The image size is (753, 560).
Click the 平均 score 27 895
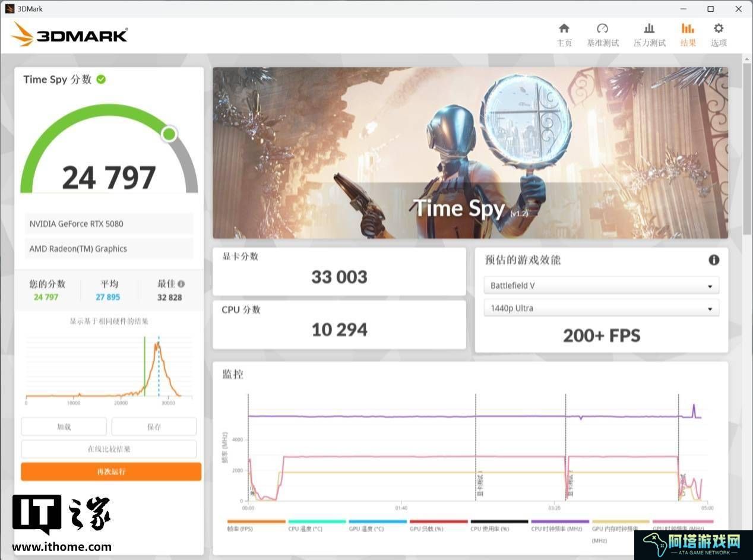click(108, 297)
